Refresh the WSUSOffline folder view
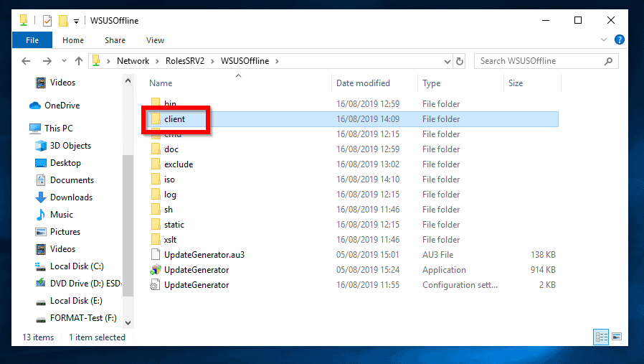The height and width of the screenshot is (364, 644). pos(460,61)
